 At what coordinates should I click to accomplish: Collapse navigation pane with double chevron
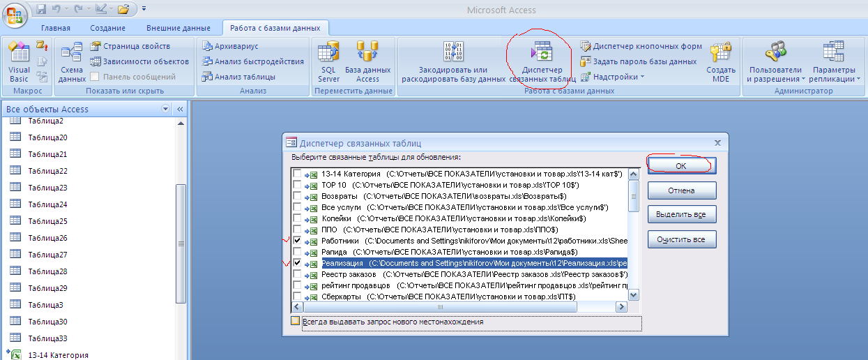coord(179,109)
